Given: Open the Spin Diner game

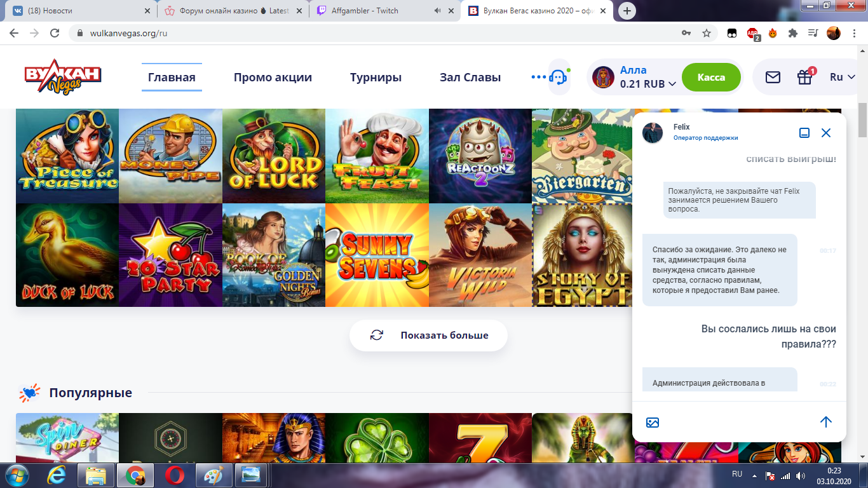Looking at the screenshot, I should click(x=67, y=438).
